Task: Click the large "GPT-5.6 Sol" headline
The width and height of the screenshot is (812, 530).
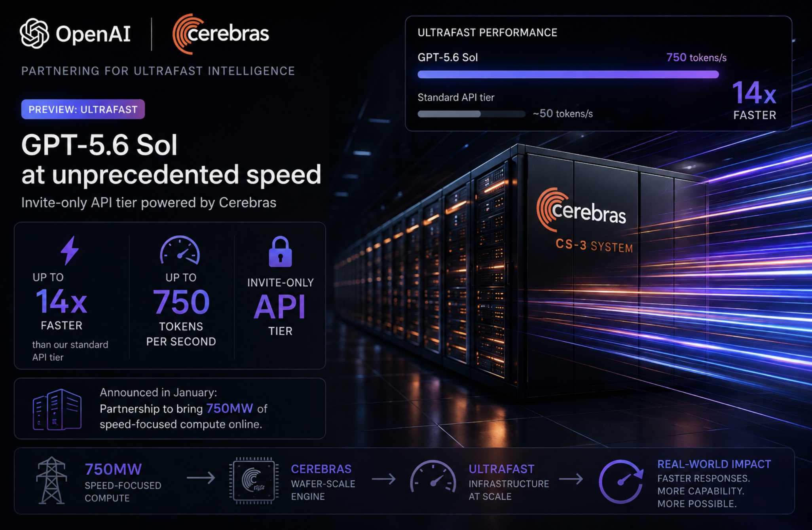Action: [99, 145]
